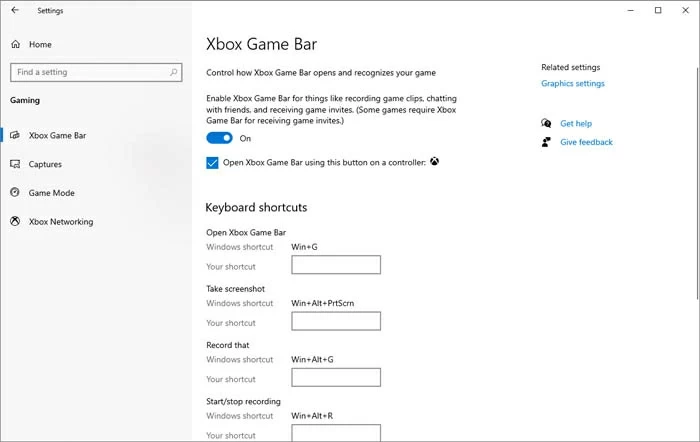
Task: Click the Xbox Networking sidebar icon
Action: pos(15,221)
